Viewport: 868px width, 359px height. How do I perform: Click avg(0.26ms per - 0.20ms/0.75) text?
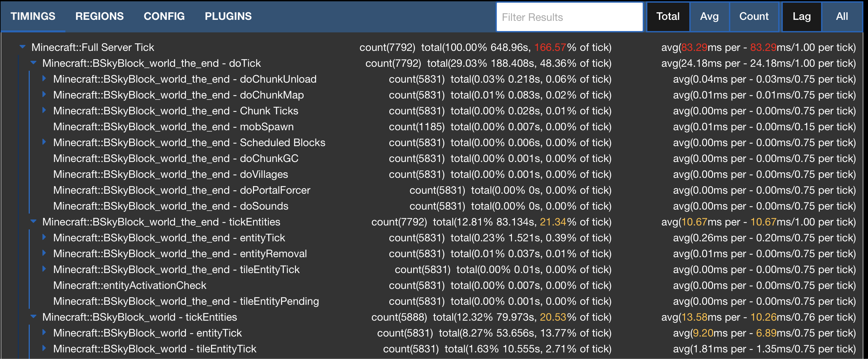coord(765,238)
